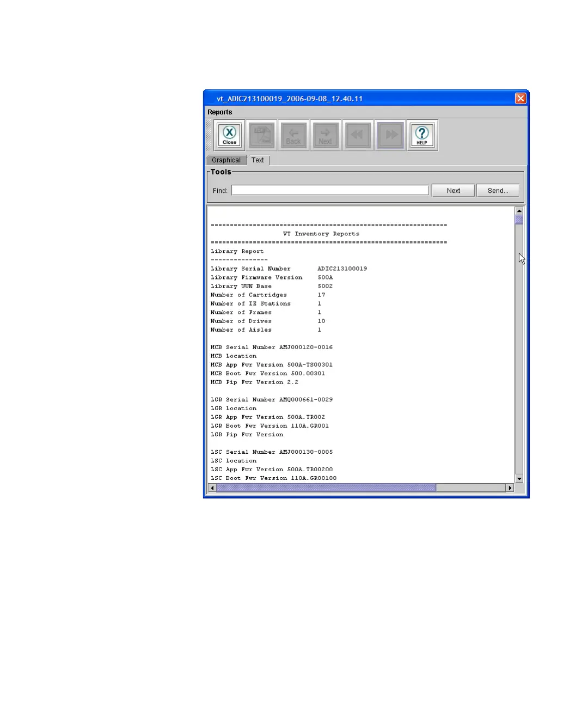Image resolution: width=588 pixels, height=706 pixels.
Task: Click "LGR Boot Fwr Version 110A.GR001" line
Action: coord(270,425)
